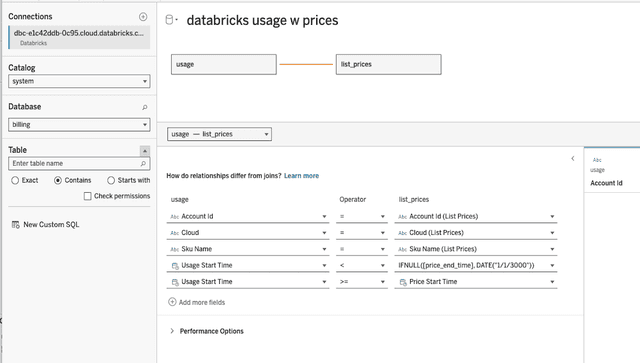Click the table name search icon
The width and height of the screenshot is (640, 363).
(x=143, y=163)
